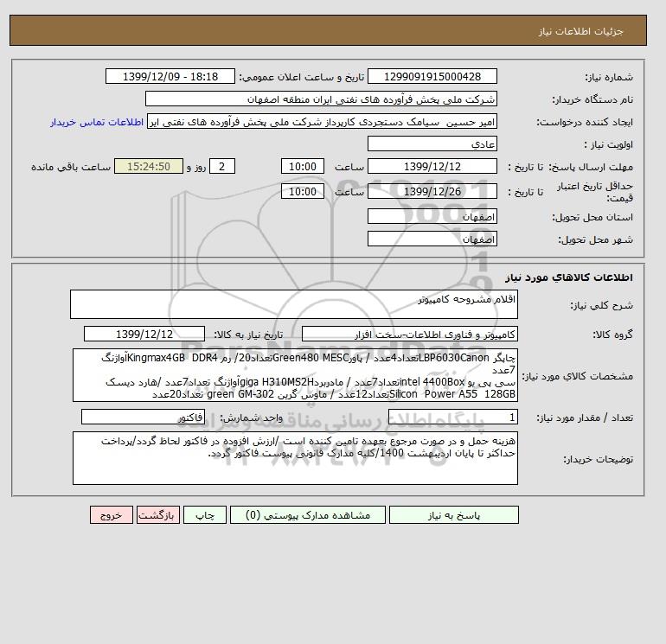The image size is (666, 644).
Task: Click the پاسخ به نیاز button
Action: pos(453,515)
